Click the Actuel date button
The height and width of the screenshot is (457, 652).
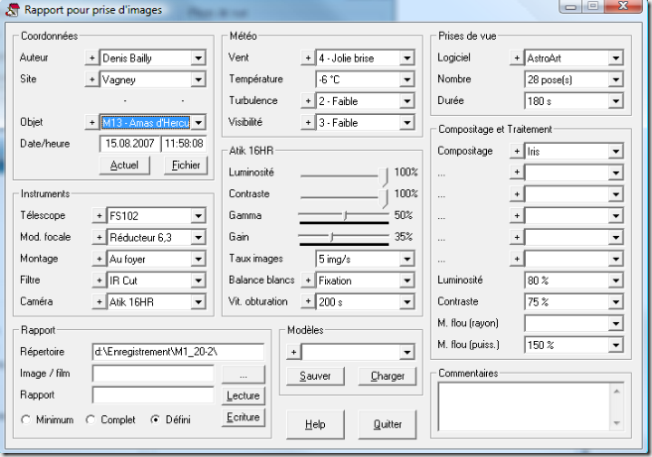pos(124,165)
